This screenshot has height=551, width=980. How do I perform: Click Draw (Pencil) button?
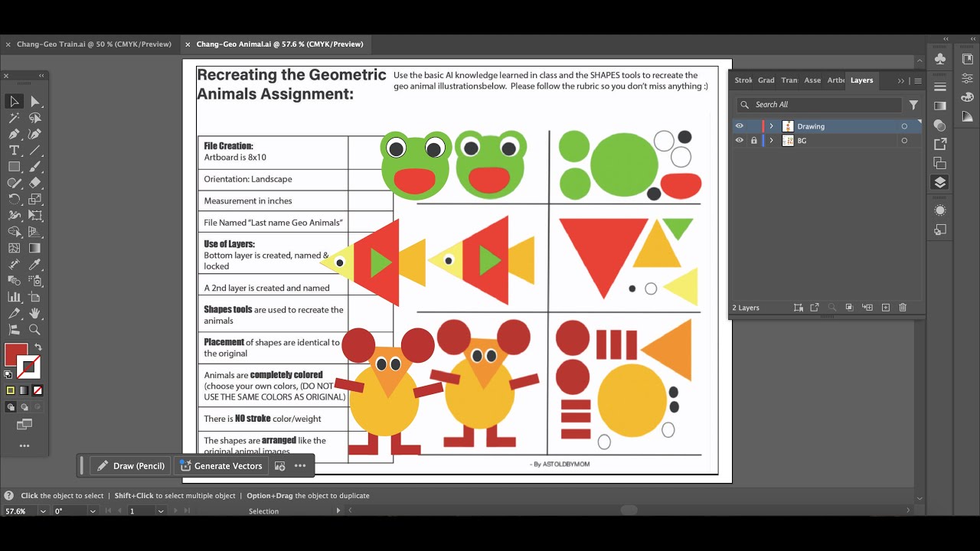coord(130,465)
